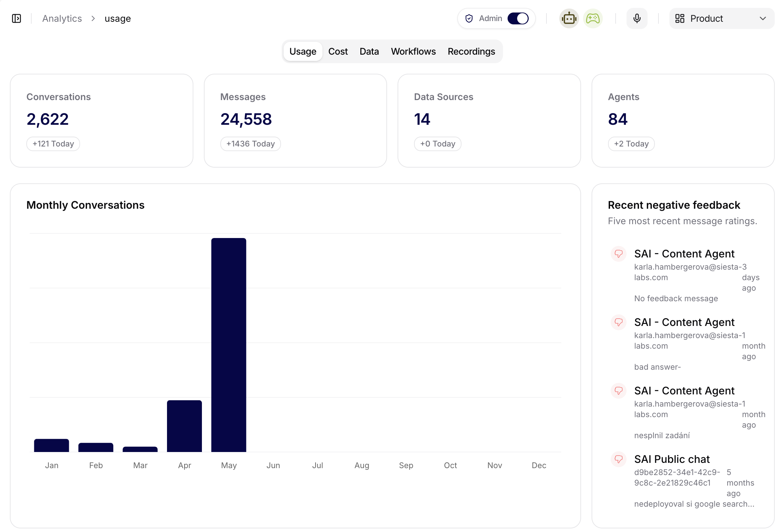Screen dimensions: 780x532
Task: Click the robot agent avatar icon
Action: coord(569,18)
